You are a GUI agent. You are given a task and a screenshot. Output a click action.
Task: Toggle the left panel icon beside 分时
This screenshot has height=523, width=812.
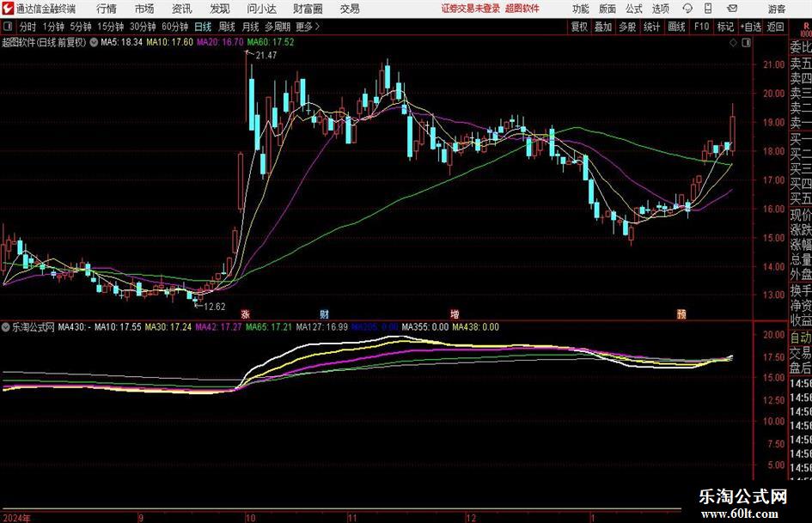(x=7, y=27)
